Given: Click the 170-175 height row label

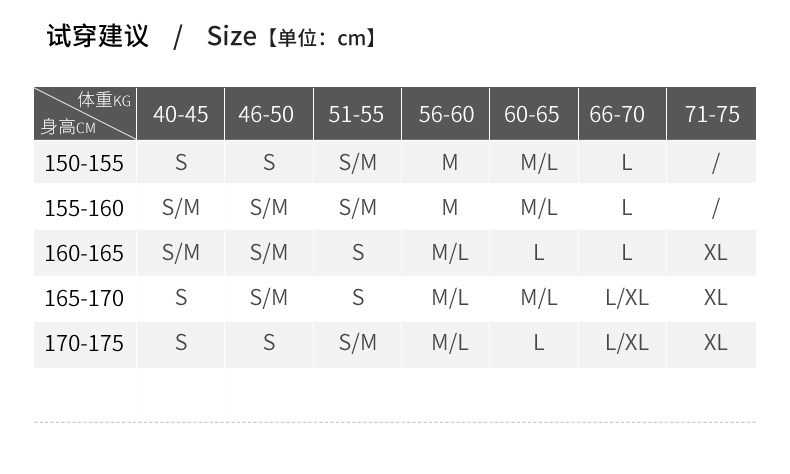Looking at the screenshot, I should tap(84, 343).
